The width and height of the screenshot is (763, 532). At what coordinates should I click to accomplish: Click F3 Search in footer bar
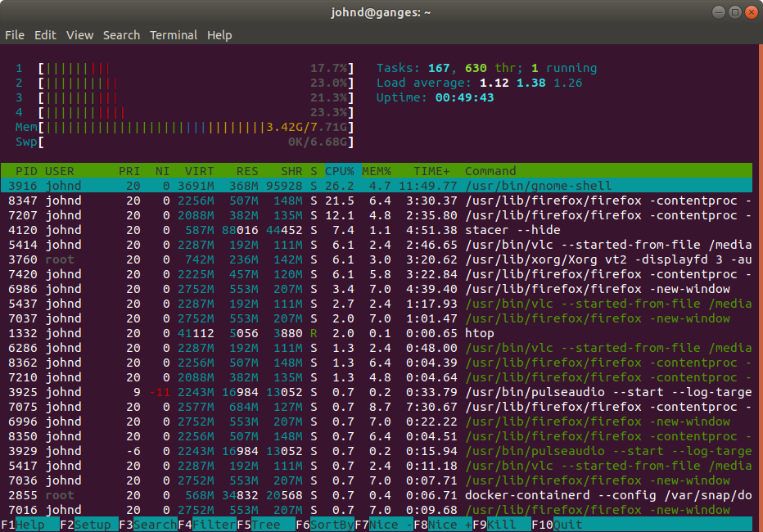tap(148, 525)
